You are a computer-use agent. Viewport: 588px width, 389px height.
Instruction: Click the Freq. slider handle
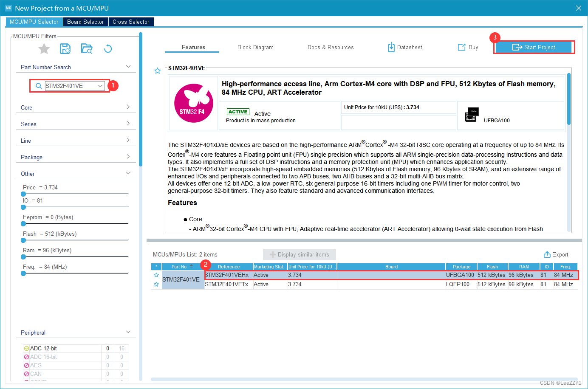click(x=23, y=273)
